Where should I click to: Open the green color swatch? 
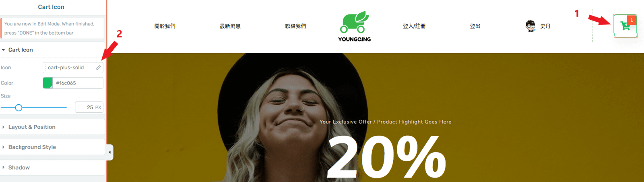pos(47,83)
